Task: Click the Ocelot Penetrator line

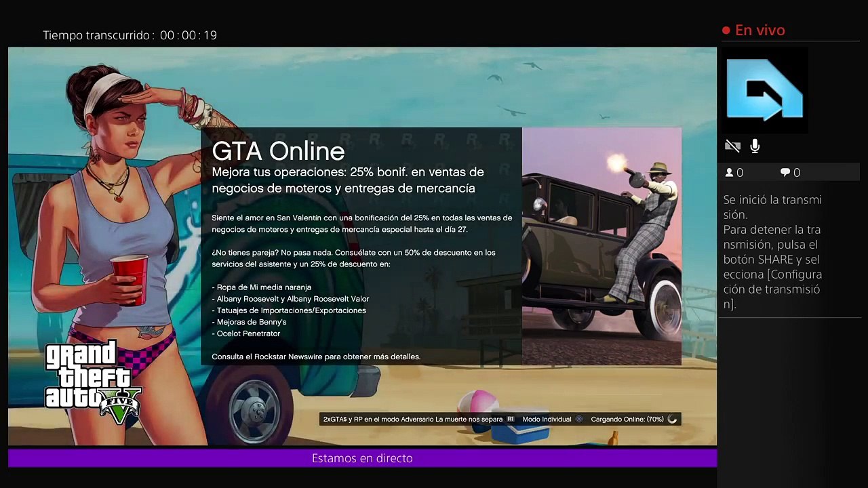Action: pos(245,333)
